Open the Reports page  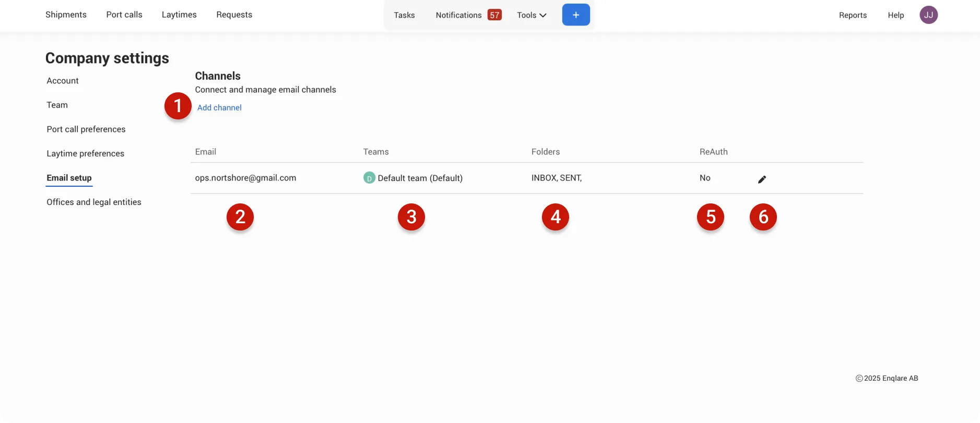pyautogui.click(x=853, y=15)
